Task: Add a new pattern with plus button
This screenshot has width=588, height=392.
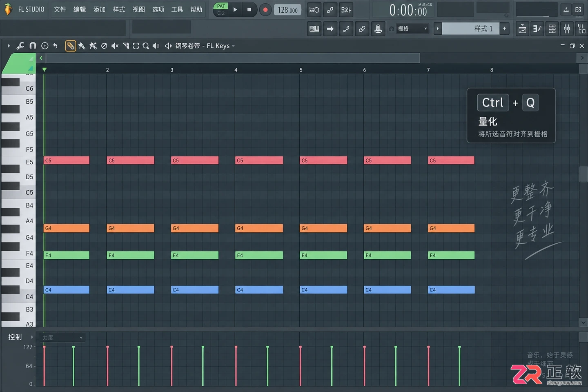Action: pyautogui.click(x=505, y=29)
